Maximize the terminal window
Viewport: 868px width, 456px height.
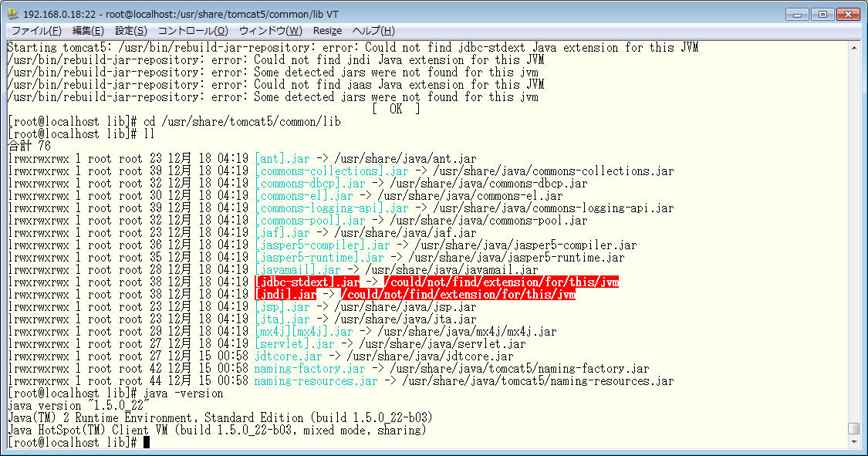point(822,14)
